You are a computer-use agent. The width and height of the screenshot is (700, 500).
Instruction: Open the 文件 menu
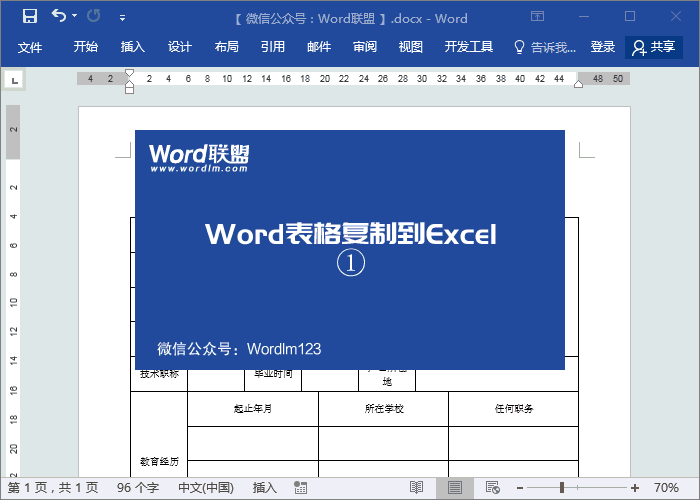point(30,47)
